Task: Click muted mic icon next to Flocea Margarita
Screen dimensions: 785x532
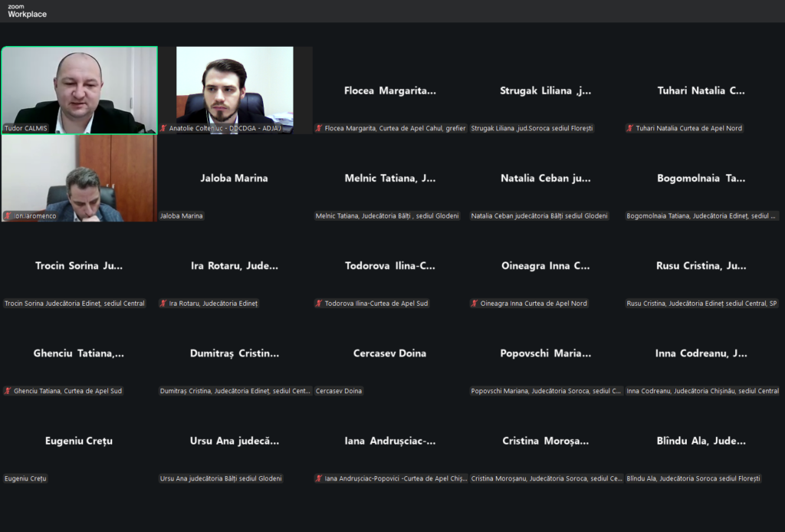Action: (319, 128)
